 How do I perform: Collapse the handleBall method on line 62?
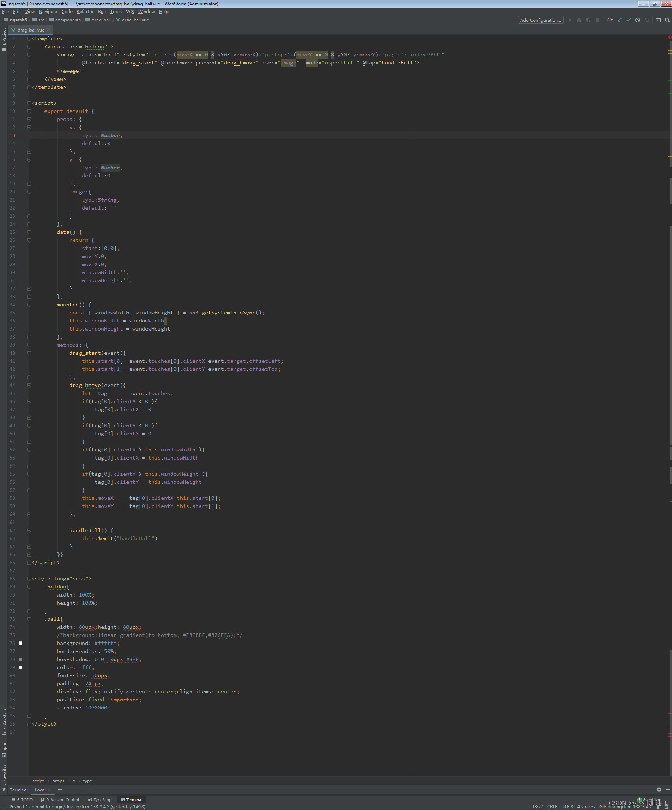click(29, 530)
